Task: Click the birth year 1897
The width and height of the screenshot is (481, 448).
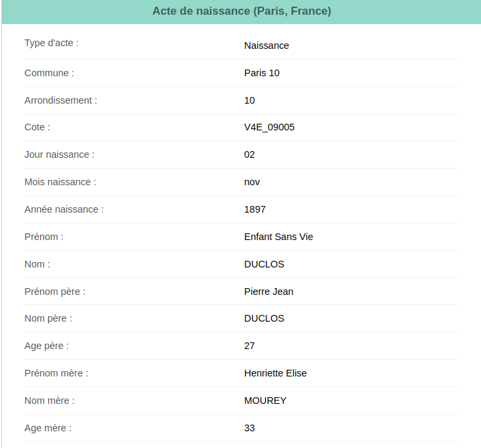Action: [x=255, y=209]
